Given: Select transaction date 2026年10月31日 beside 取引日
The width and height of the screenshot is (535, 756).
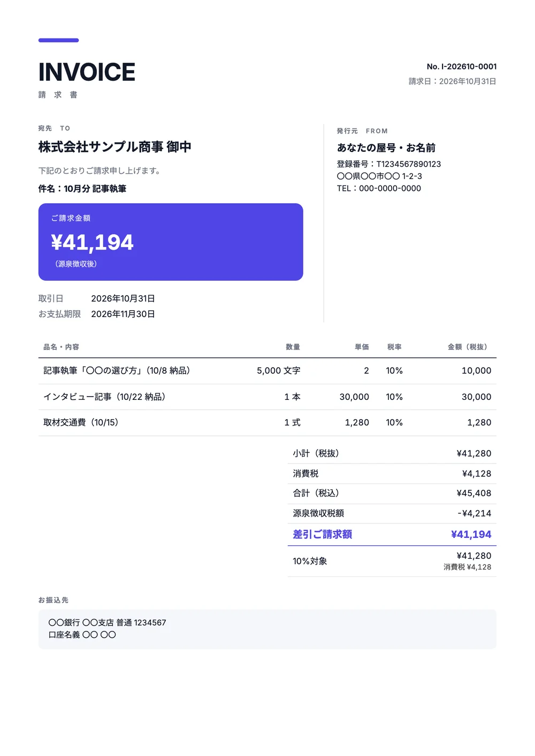Looking at the screenshot, I should pos(123,298).
